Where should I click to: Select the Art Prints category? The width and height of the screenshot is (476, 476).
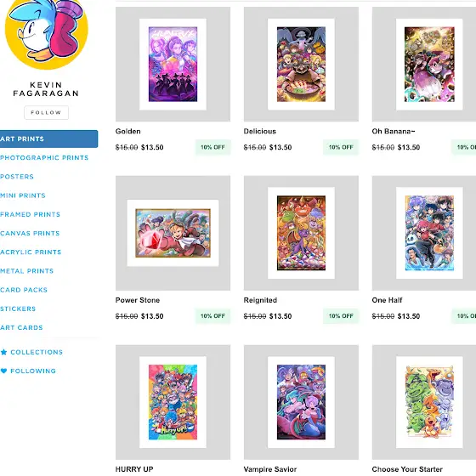tap(48, 139)
